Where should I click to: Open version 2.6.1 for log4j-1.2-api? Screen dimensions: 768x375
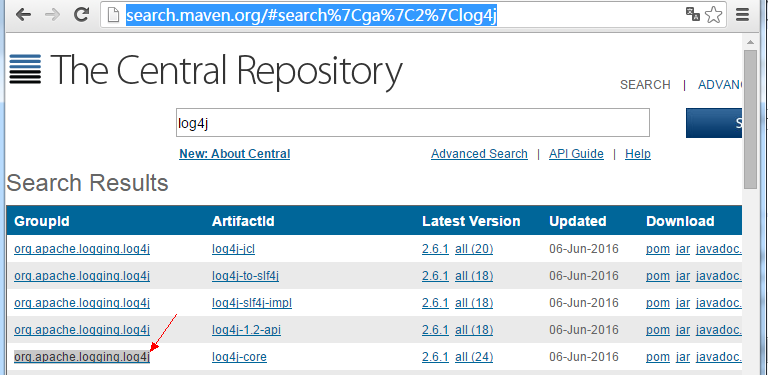coord(435,330)
